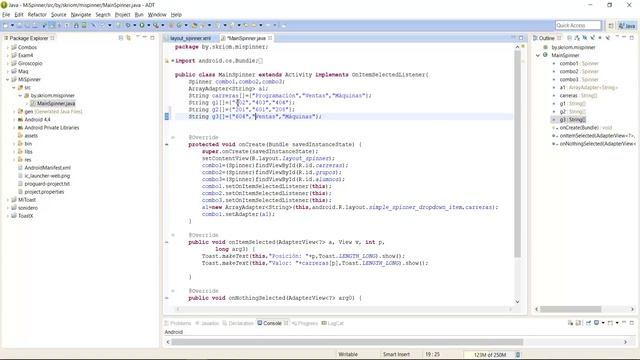The height and width of the screenshot is (360, 640).
Task: Click the New file toolbar icon
Action: [x=5, y=25]
